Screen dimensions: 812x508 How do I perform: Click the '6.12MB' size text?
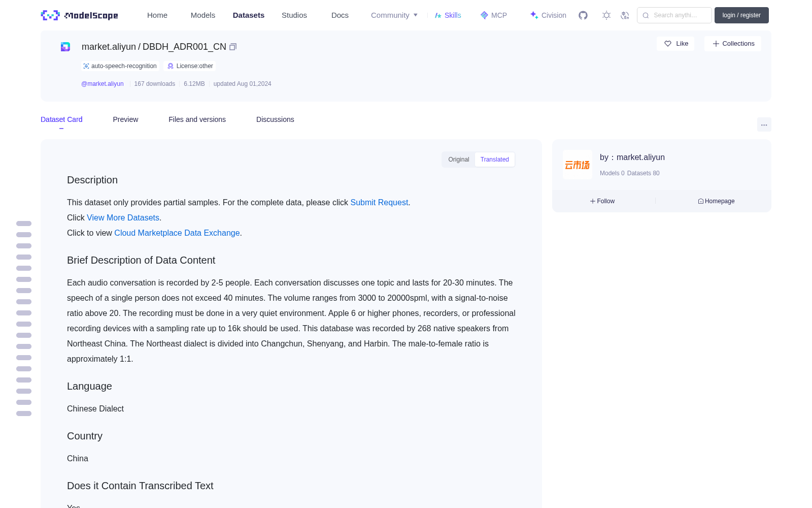tap(194, 84)
